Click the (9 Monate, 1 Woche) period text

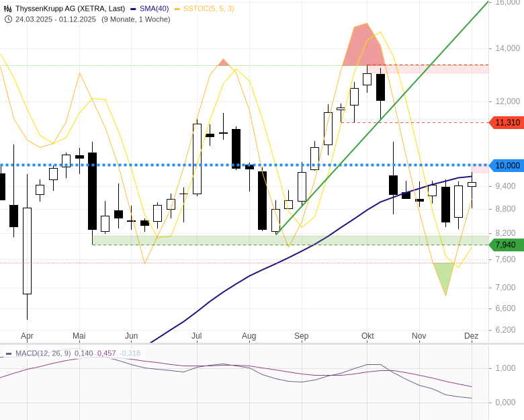(136, 19)
